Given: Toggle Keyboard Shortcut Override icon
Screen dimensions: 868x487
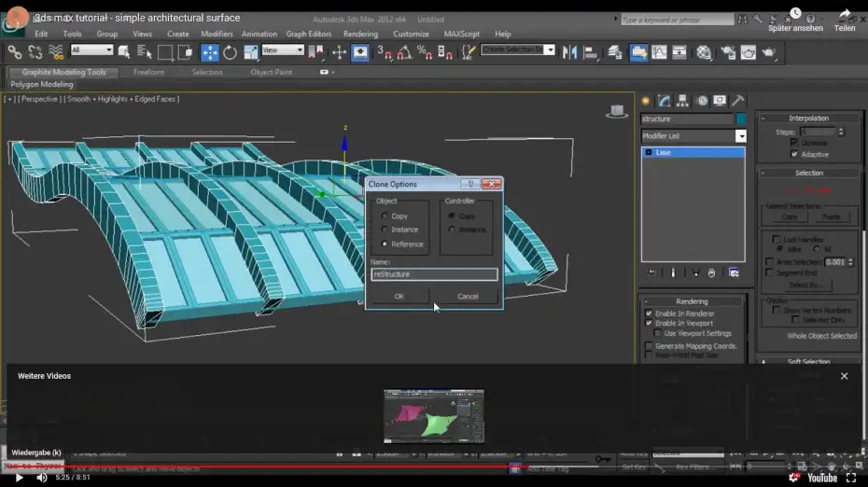Looking at the screenshot, I should tap(360, 52).
